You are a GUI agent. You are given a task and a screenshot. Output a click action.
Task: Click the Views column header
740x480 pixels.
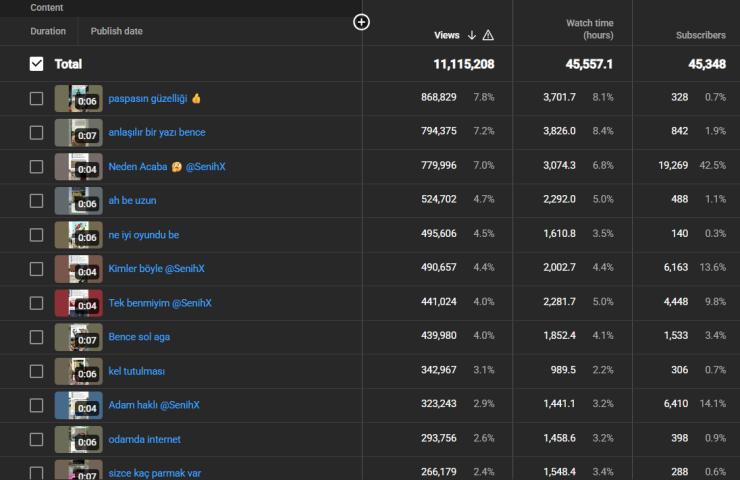(x=446, y=35)
